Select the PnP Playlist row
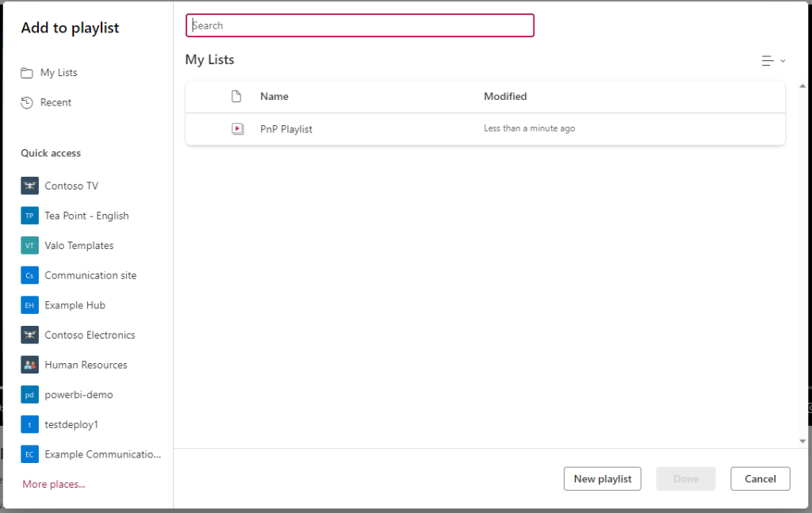 point(485,129)
